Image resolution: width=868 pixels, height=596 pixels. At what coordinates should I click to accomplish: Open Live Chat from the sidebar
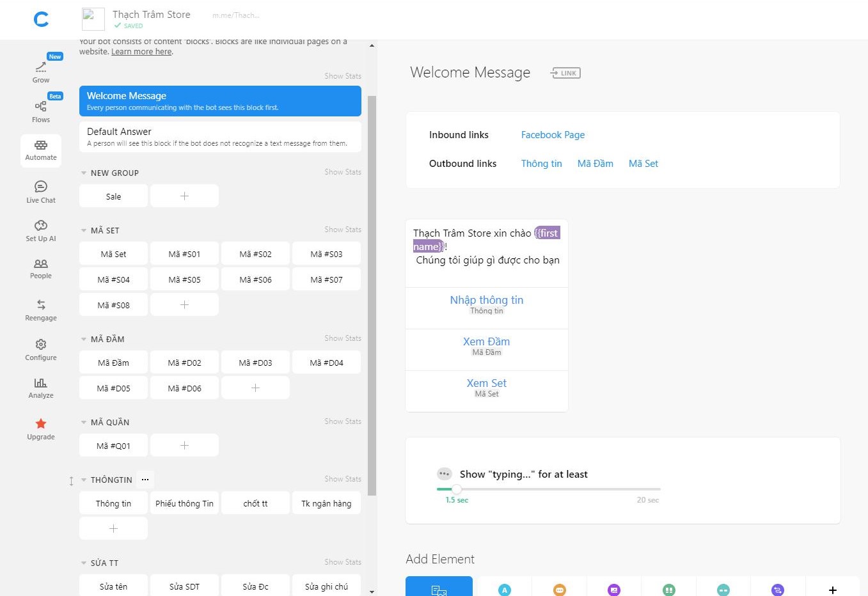[41, 192]
